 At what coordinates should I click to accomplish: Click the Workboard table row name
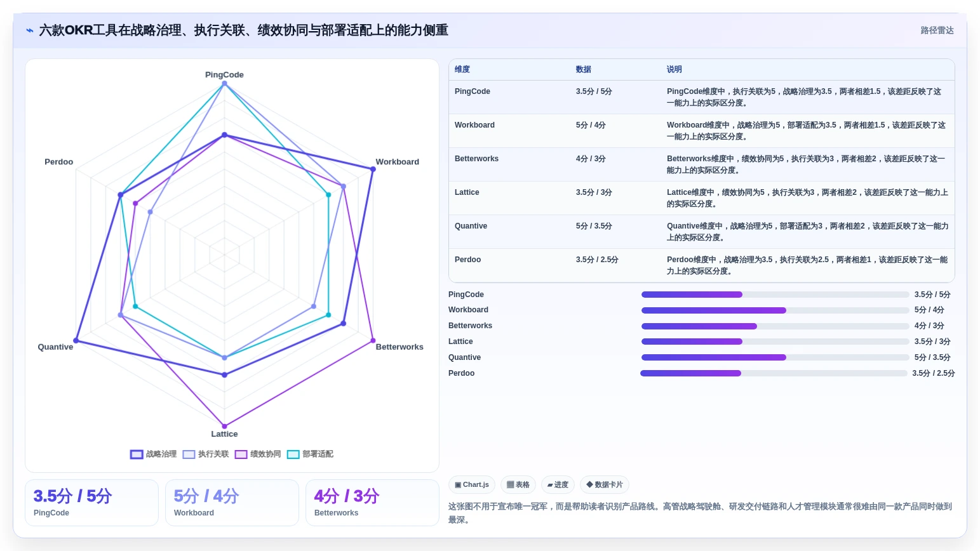point(474,125)
